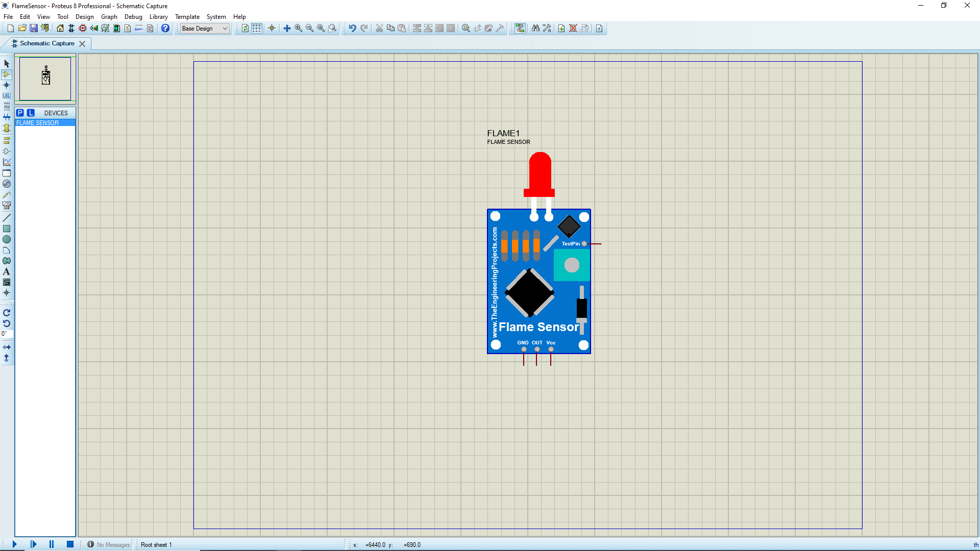
Task: Flip horizontally with the X-mirror icon
Action: [7, 347]
